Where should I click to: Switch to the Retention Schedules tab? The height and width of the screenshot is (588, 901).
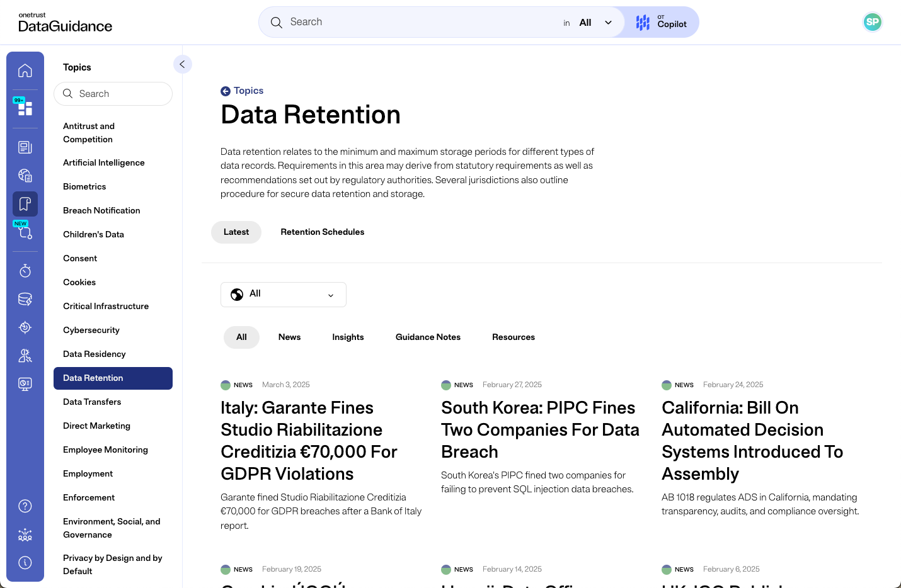pyautogui.click(x=323, y=232)
